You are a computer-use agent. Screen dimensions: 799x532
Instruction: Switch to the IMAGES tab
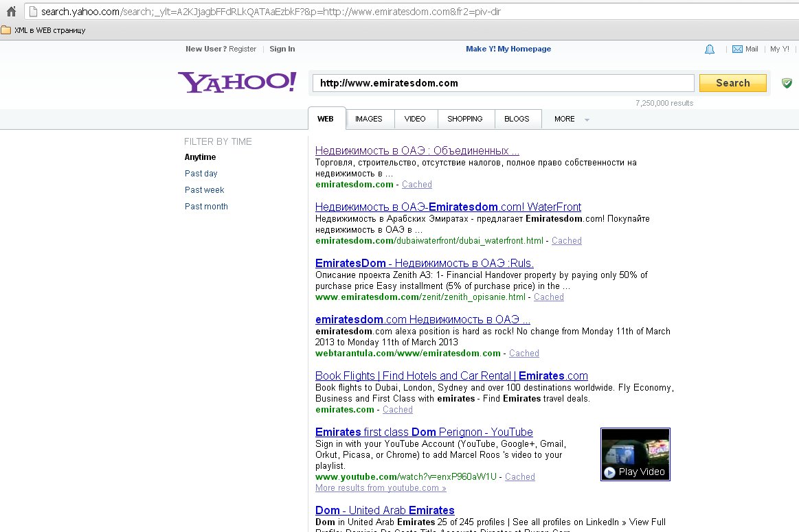368,119
